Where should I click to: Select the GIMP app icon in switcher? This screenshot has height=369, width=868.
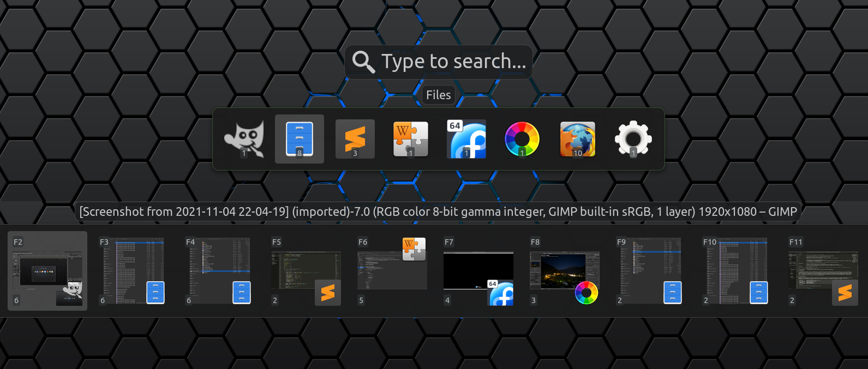(x=244, y=139)
